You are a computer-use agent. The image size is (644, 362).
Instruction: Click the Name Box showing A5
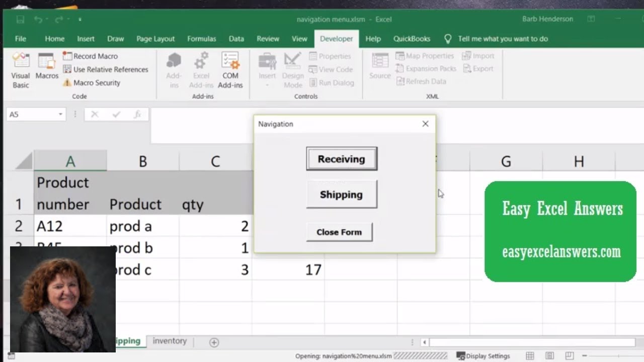pyautogui.click(x=31, y=115)
